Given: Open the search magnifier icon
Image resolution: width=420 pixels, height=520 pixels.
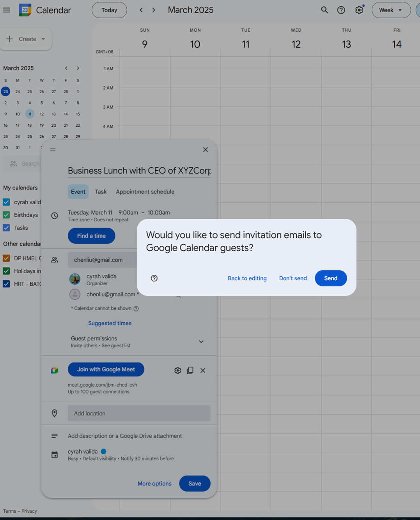Looking at the screenshot, I should coord(324,10).
